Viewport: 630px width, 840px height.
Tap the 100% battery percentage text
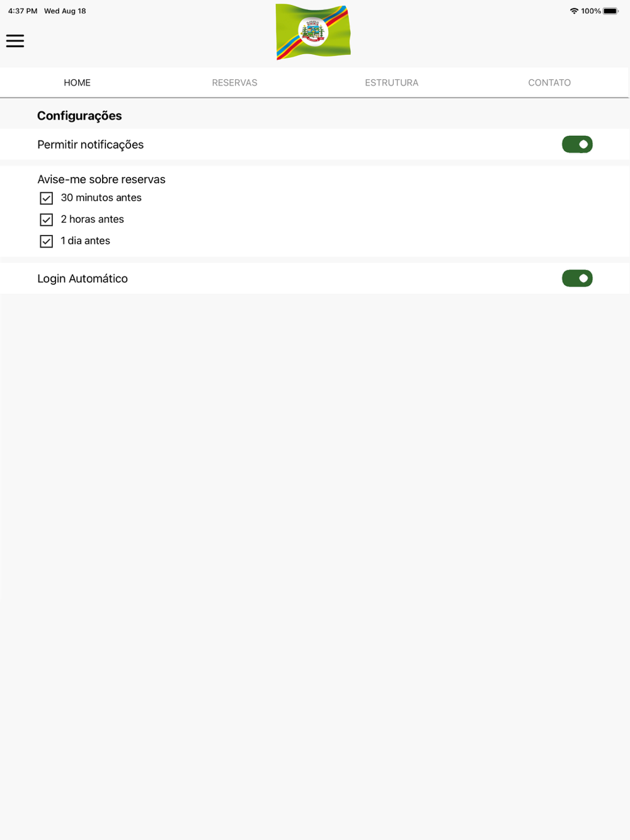[x=591, y=11]
